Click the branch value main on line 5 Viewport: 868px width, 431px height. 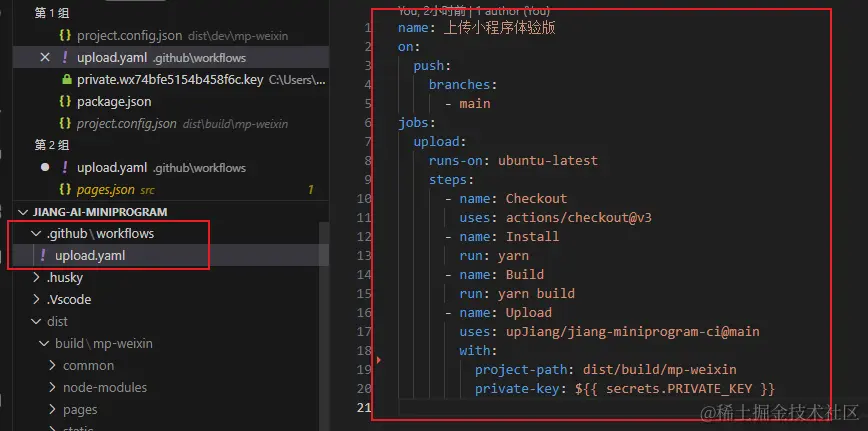474,103
